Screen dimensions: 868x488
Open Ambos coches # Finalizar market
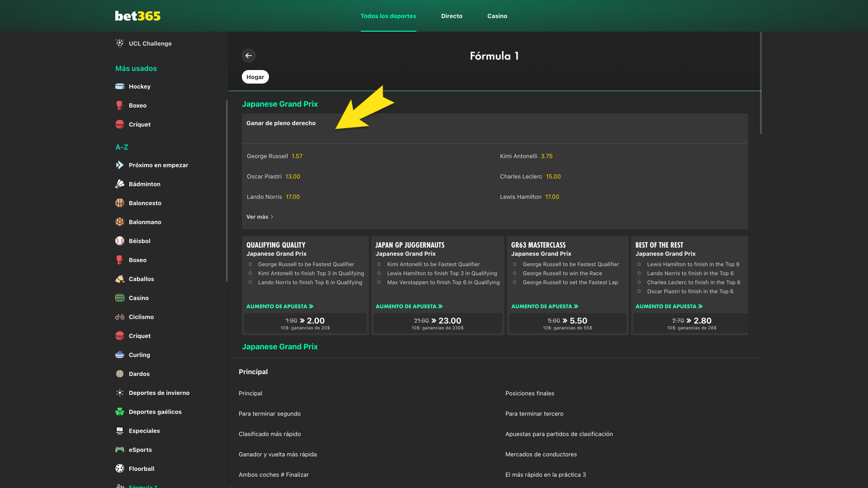tap(274, 474)
